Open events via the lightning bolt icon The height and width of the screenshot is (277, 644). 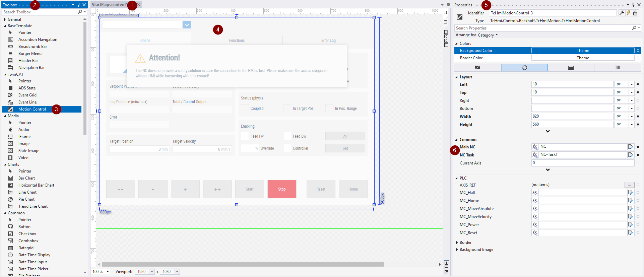(x=629, y=13)
